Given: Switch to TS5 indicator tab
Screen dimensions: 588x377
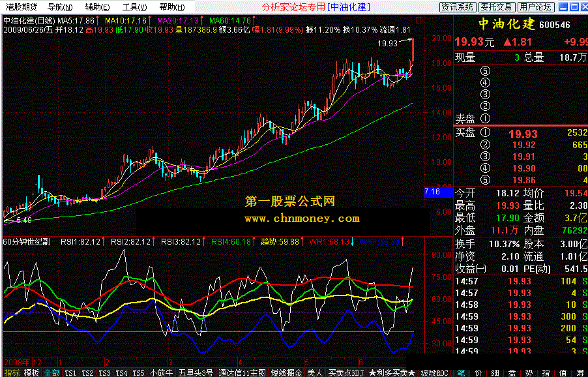Looking at the screenshot, I should 138,373.
